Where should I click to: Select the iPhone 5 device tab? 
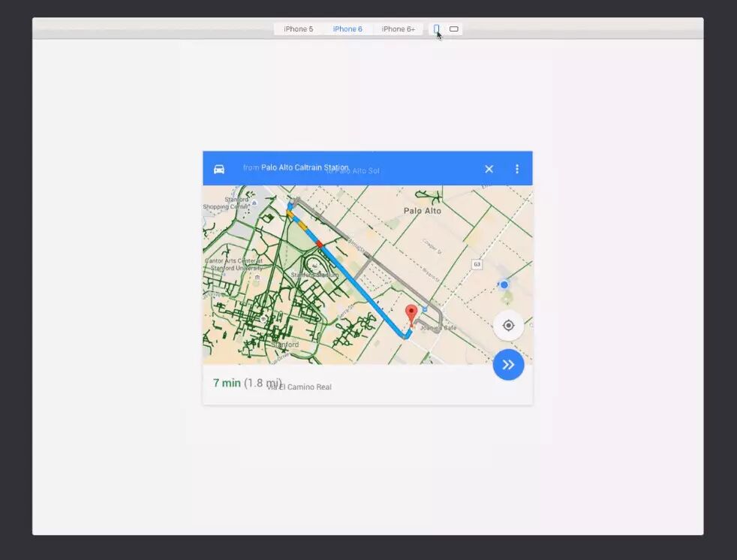click(x=299, y=29)
